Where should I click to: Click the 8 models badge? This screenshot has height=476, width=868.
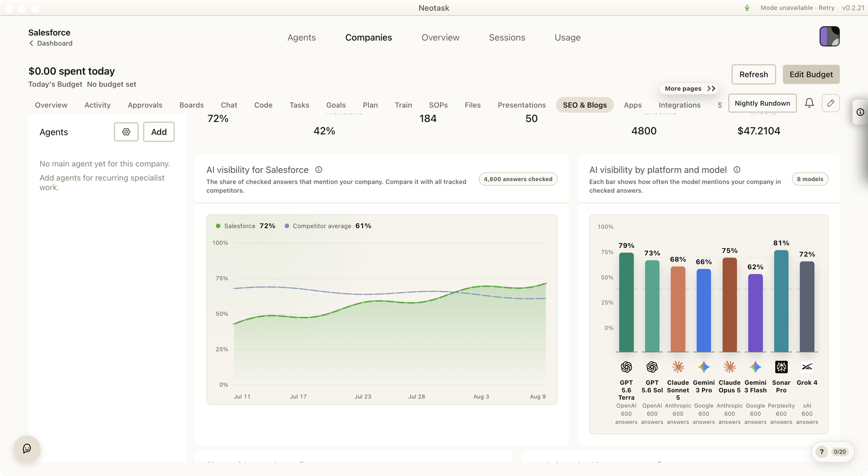(x=810, y=179)
